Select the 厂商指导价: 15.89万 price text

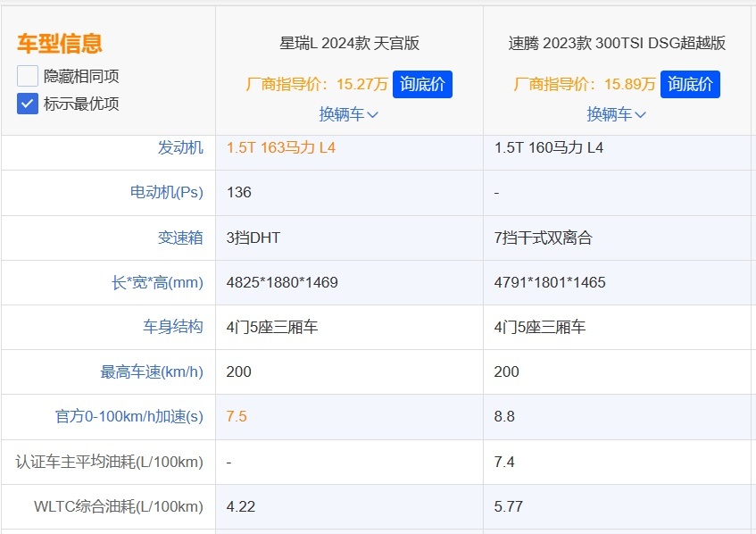pos(585,85)
